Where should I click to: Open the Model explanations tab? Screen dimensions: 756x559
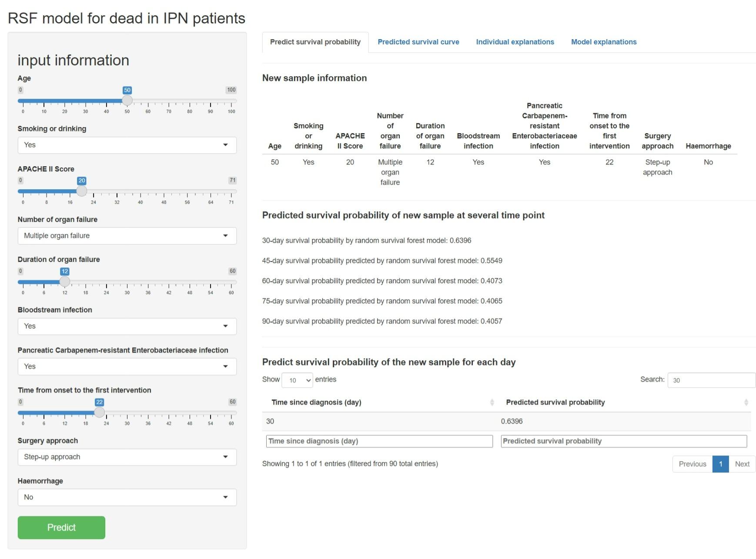click(603, 42)
